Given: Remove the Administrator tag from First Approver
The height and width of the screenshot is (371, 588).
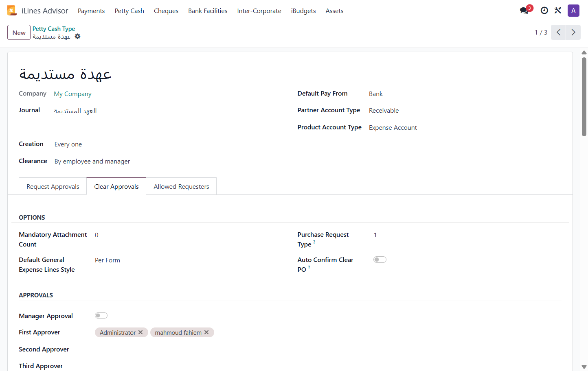Looking at the screenshot, I should tap(140, 332).
